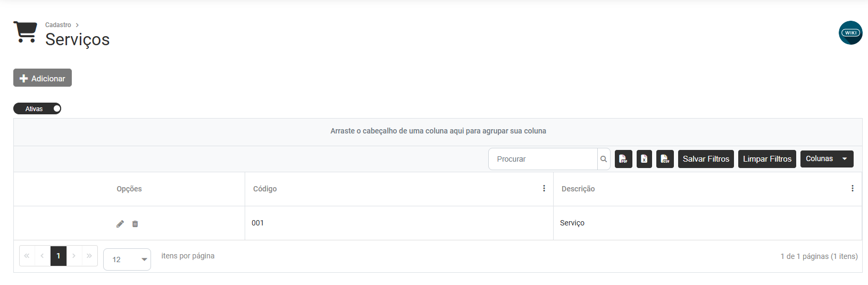Image resolution: width=868 pixels, height=285 pixels.
Task: Select page 1 in pagination
Action: coord(59,256)
